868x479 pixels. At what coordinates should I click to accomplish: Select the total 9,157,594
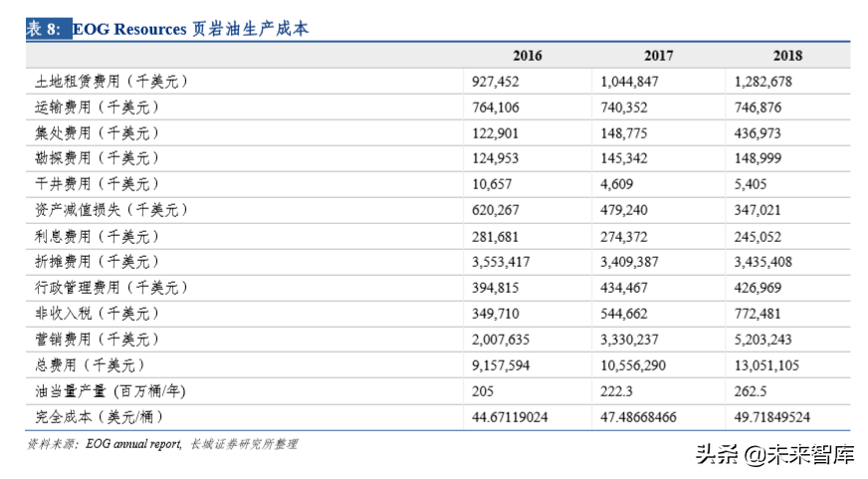click(501, 365)
